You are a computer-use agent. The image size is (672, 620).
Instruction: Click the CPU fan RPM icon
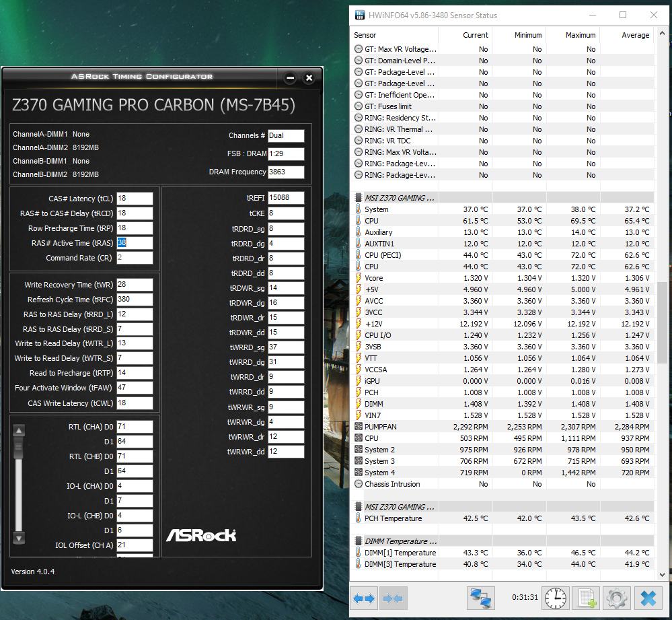359,438
